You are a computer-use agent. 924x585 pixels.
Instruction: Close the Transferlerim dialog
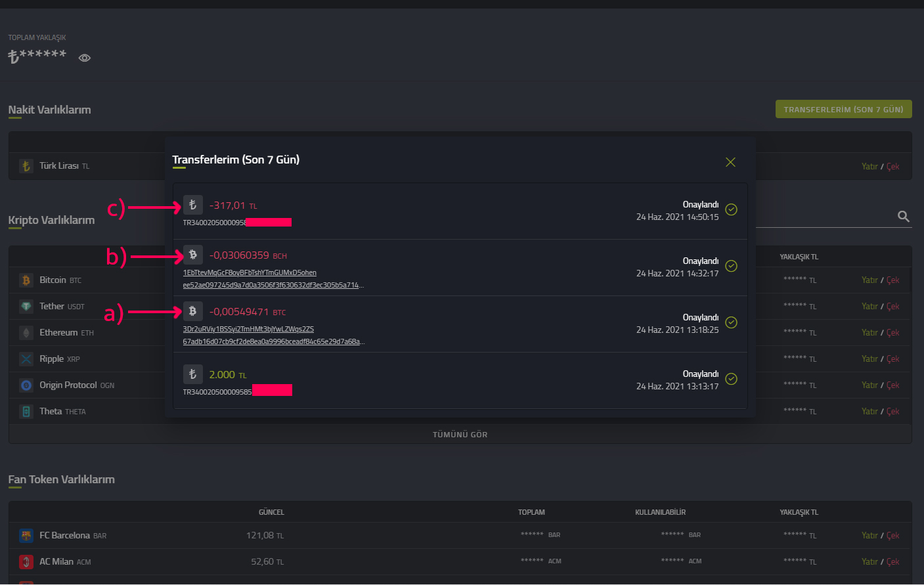(730, 162)
